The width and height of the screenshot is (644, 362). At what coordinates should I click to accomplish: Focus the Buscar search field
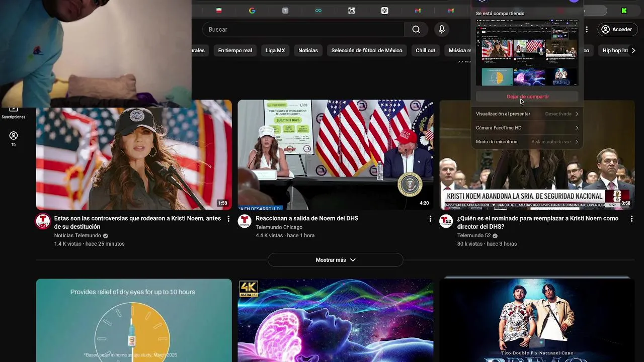(303, 30)
